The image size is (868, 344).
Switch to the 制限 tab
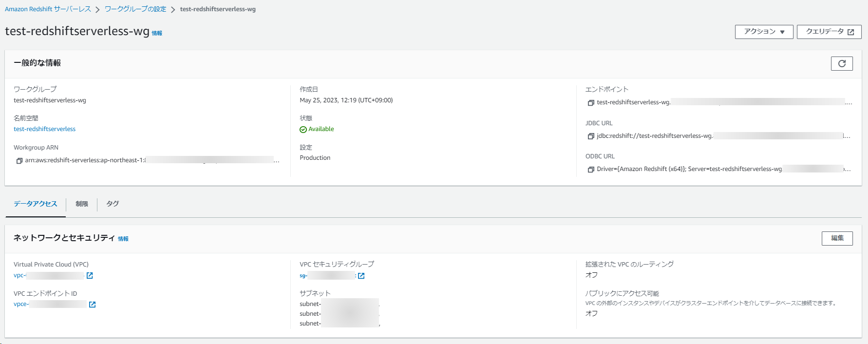point(82,204)
